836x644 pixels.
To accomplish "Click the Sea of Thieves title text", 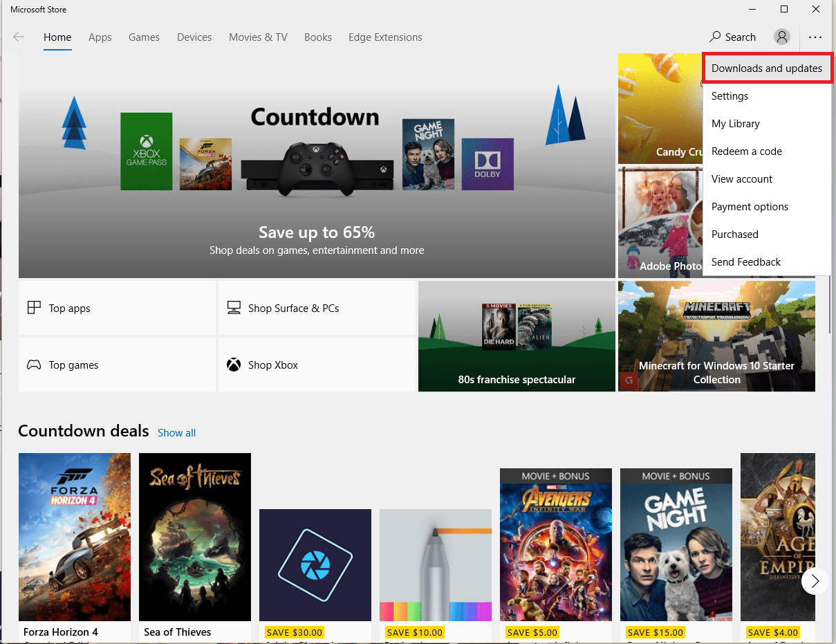I will tap(178, 632).
